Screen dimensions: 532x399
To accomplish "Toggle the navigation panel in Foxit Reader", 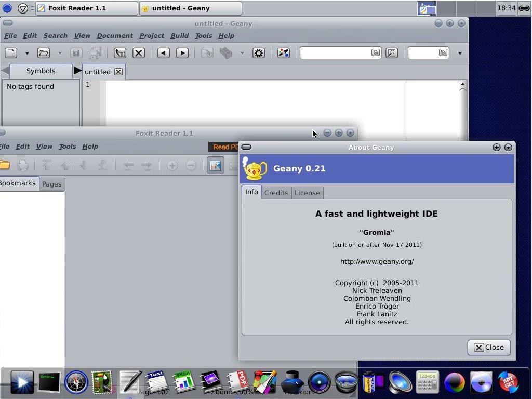I will click(x=216, y=166).
